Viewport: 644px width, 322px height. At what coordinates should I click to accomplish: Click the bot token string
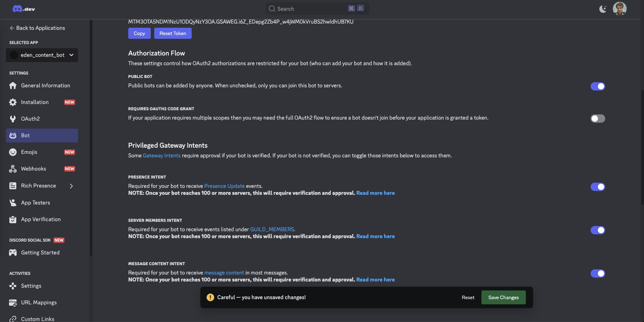241,22
